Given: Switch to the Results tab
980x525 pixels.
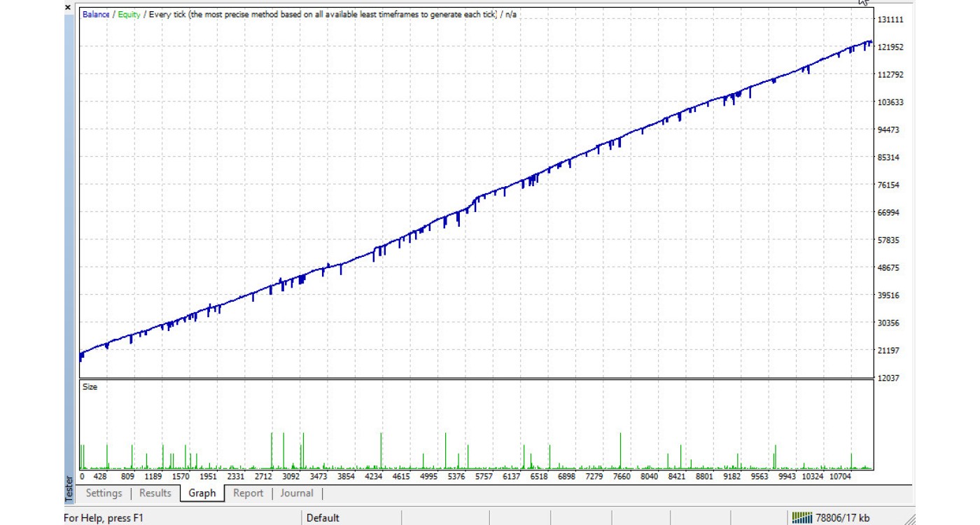Looking at the screenshot, I should [155, 493].
